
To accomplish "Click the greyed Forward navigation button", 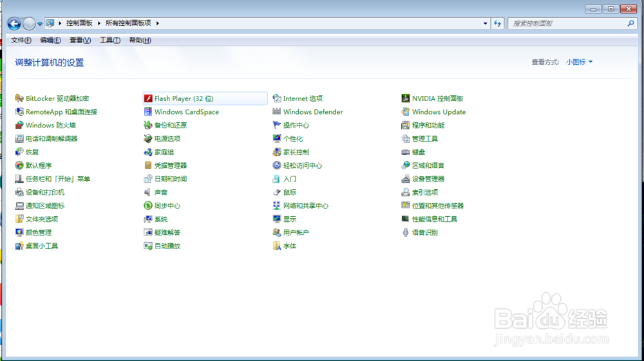I will pyautogui.click(x=29, y=24).
